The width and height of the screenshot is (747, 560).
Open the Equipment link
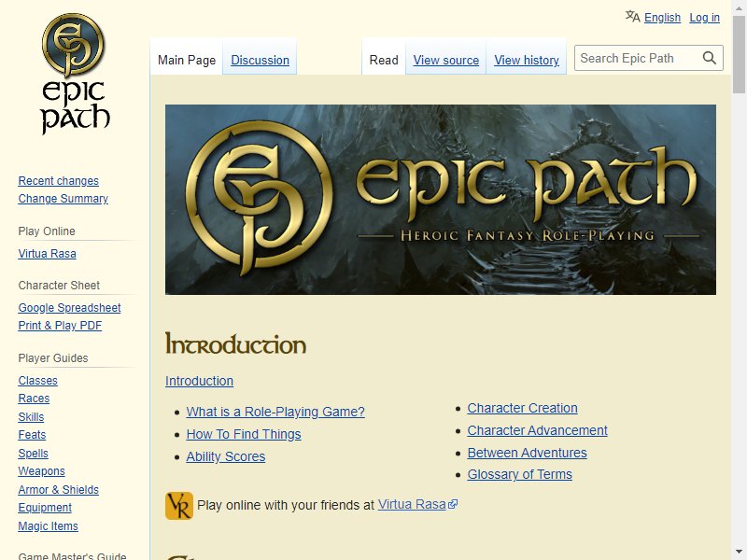point(45,508)
